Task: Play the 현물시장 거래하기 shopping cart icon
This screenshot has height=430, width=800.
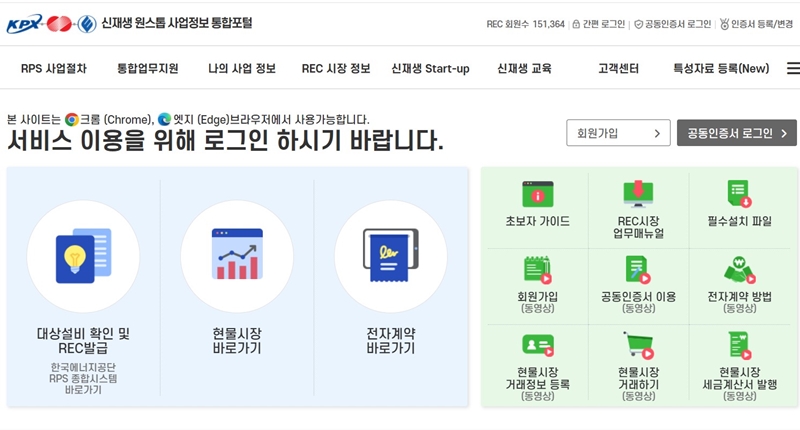Action: pyautogui.click(x=639, y=345)
